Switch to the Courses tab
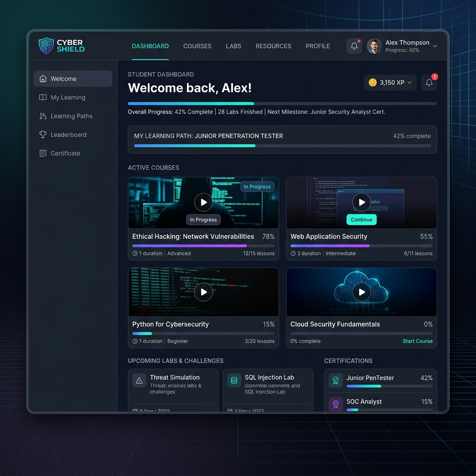The image size is (476, 476). click(197, 46)
